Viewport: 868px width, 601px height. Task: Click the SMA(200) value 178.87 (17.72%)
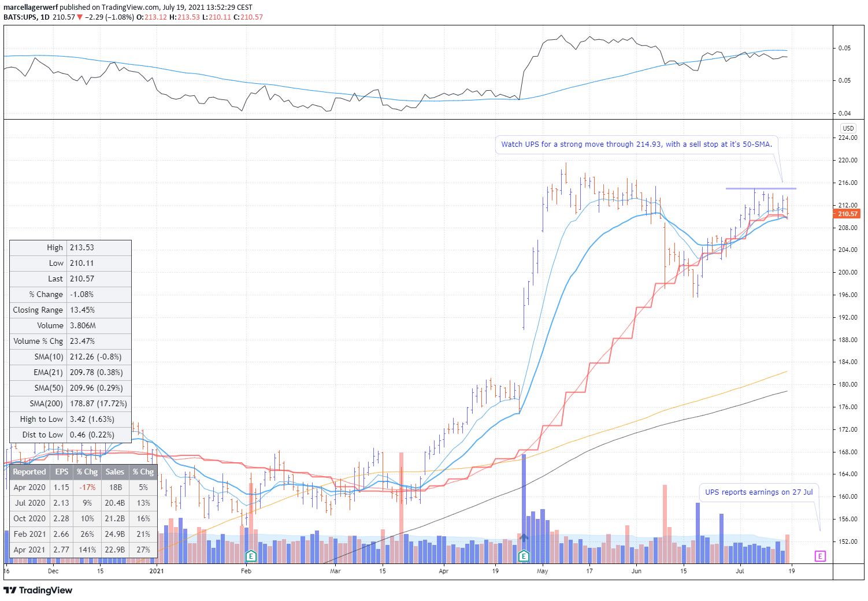tap(98, 403)
